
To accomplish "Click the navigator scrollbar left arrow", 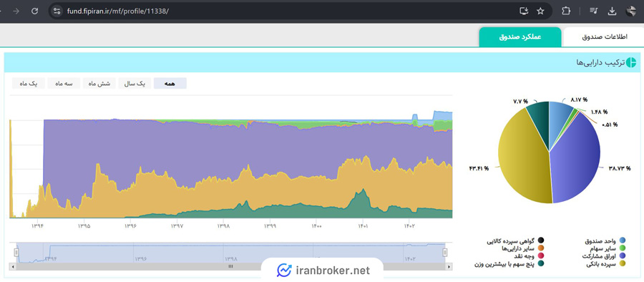I will point(14,266).
